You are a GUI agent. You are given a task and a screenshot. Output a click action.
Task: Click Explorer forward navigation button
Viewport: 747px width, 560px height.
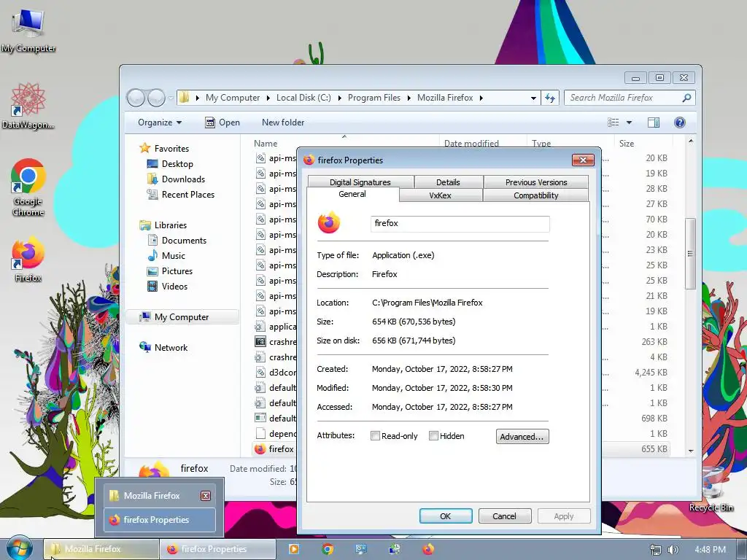point(156,98)
